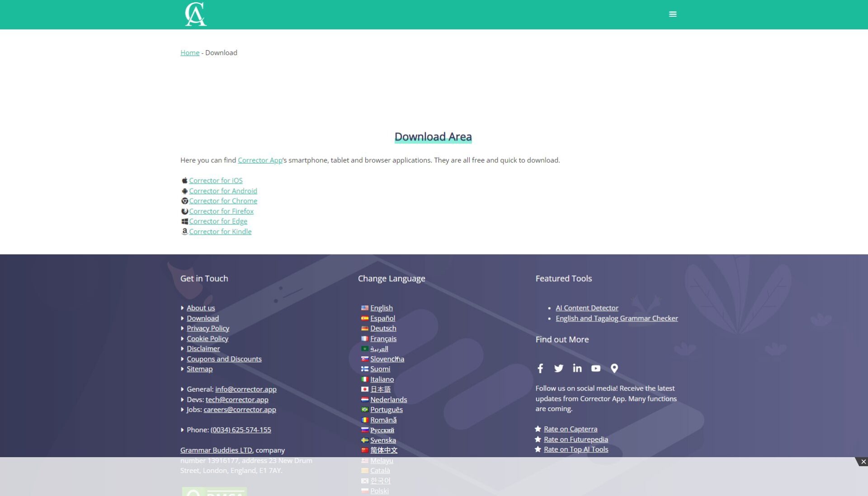Go to Home breadcrumb link
Screen dimensions: 868x496
click(x=189, y=52)
